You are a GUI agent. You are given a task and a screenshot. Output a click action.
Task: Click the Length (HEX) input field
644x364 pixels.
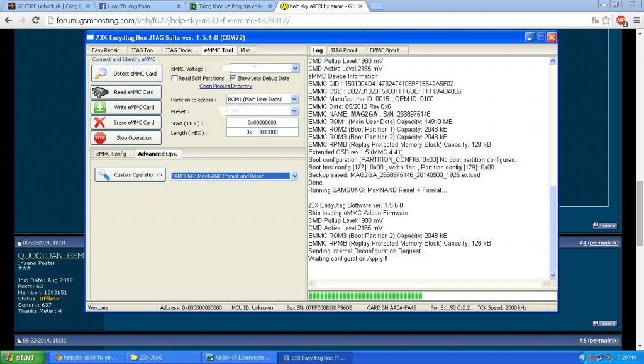pos(262,132)
